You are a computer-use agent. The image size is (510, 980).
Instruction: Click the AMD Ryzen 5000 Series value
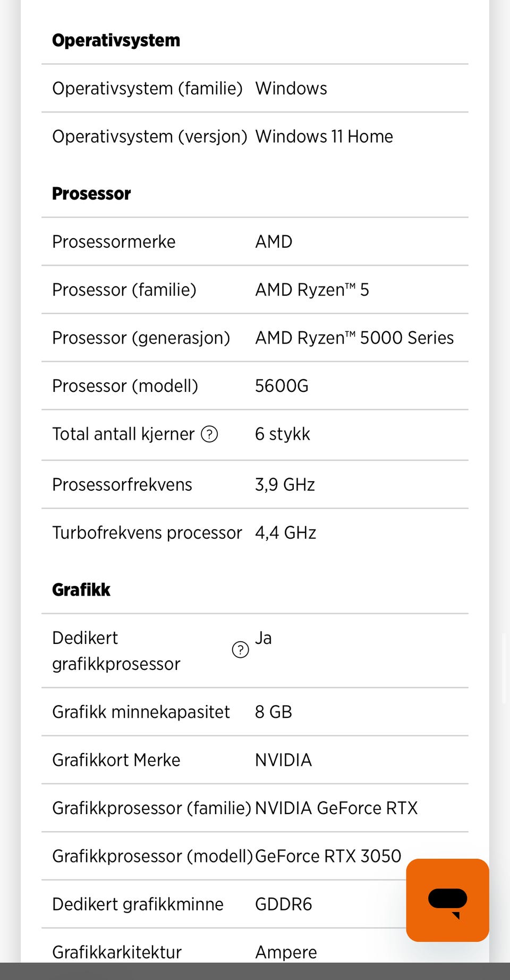tap(354, 338)
